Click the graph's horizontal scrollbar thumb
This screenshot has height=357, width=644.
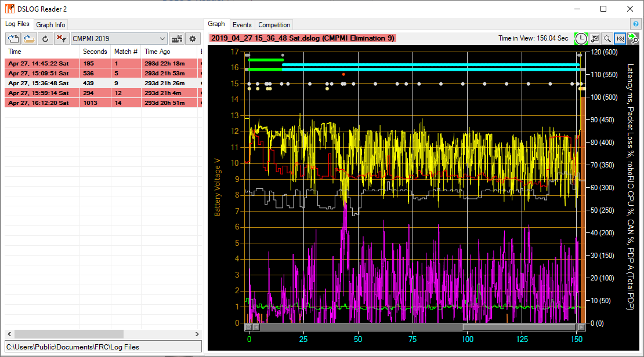click(x=519, y=327)
